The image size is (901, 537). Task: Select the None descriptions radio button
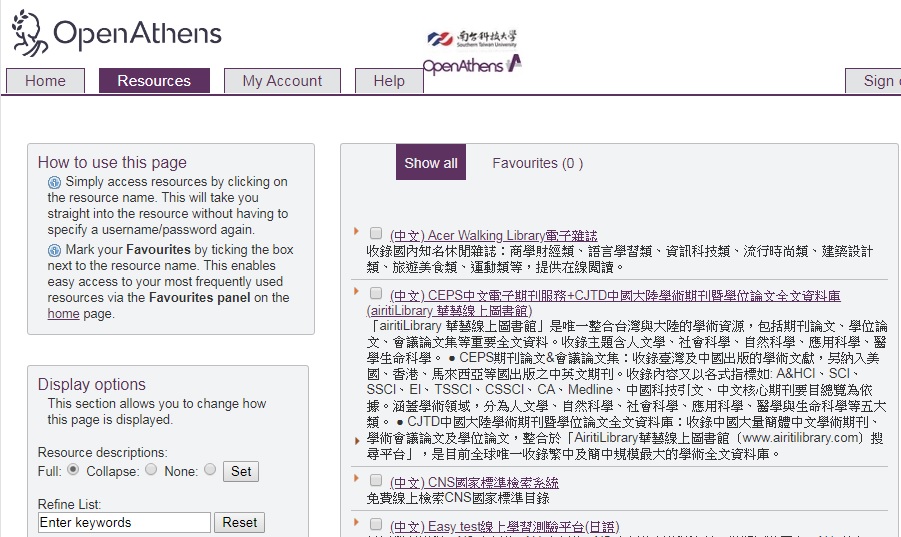tap(210, 469)
